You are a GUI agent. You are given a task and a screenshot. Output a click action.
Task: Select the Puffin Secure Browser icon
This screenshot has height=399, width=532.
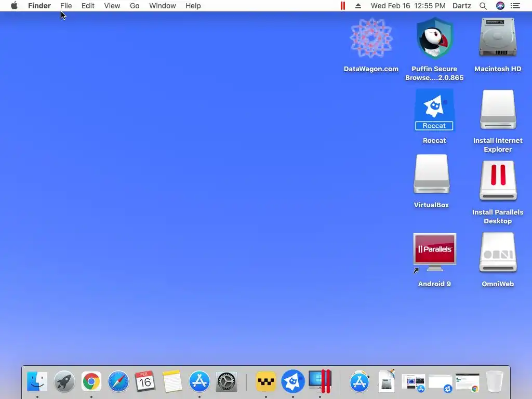[x=435, y=38]
